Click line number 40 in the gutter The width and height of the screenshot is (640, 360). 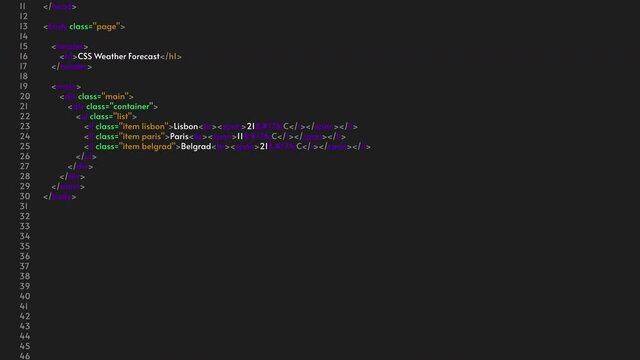point(24,296)
